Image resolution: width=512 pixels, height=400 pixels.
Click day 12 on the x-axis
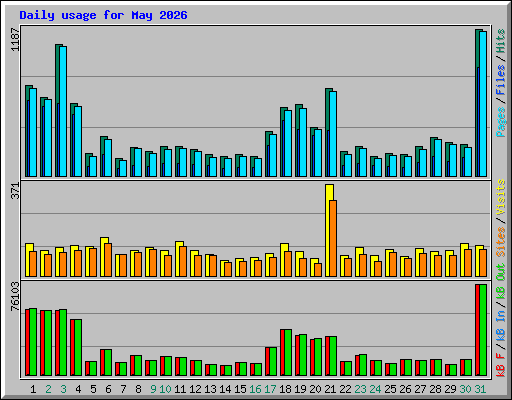(195, 389)
